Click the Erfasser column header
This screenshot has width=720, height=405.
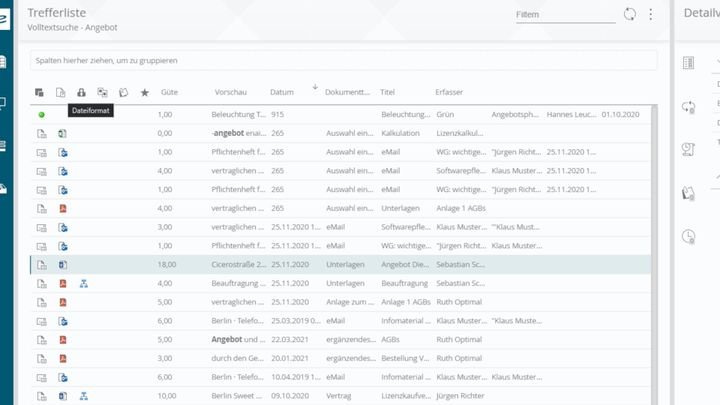[x=449, y=92]
